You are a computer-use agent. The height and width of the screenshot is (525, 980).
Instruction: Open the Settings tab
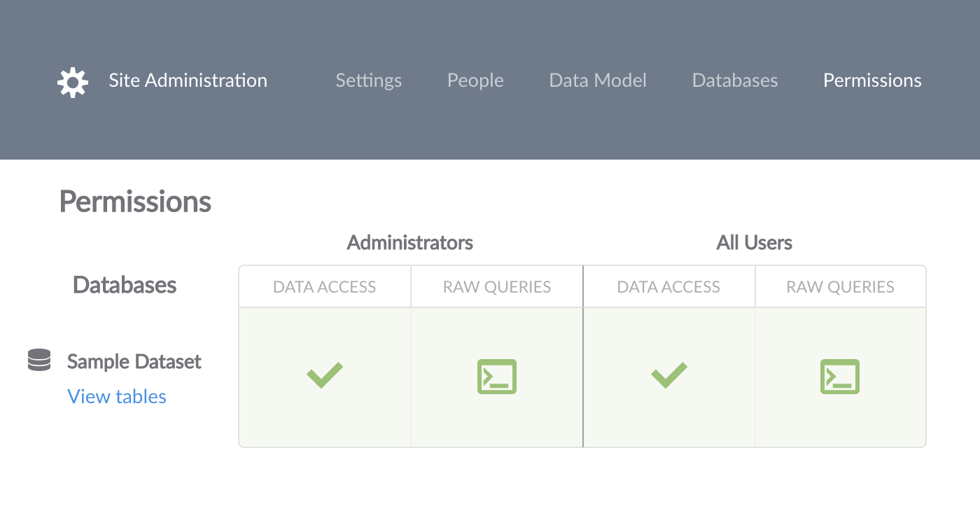(x=369, y=80)
